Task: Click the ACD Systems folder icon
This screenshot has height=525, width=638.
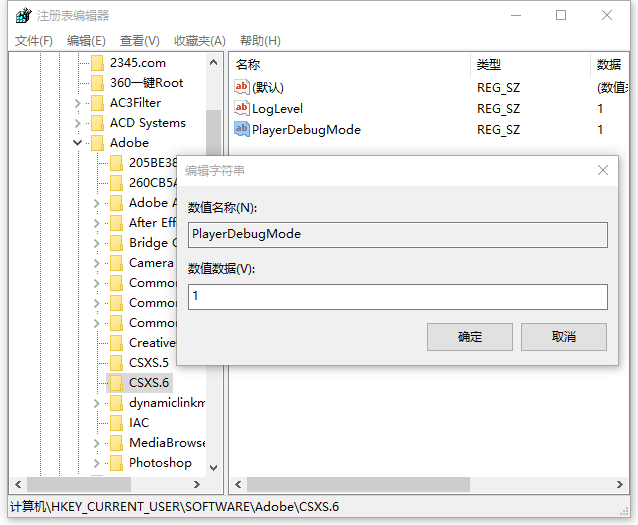Action: coord(97,123)
